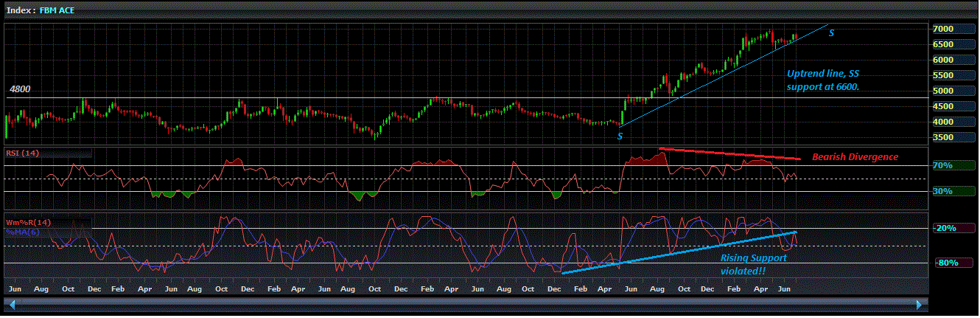
Task: Select the 'Index : FBM ACE' chart title
Action: click(x=41, y=10)
